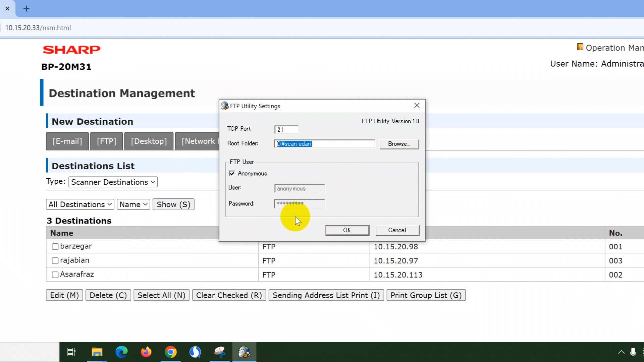Image resolution: width=644 pixels, height=362 pixels.
Task: Close the FTP Utility Settings dialog
Action: (x=417, y=106)
